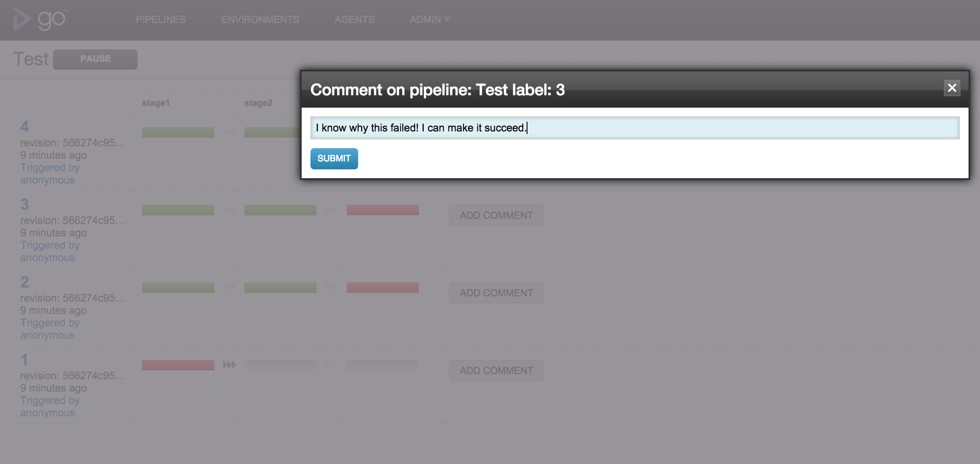Expand the Admin dropdown menu
This screenshot has width=980, height=464.
tap(430, 19)
